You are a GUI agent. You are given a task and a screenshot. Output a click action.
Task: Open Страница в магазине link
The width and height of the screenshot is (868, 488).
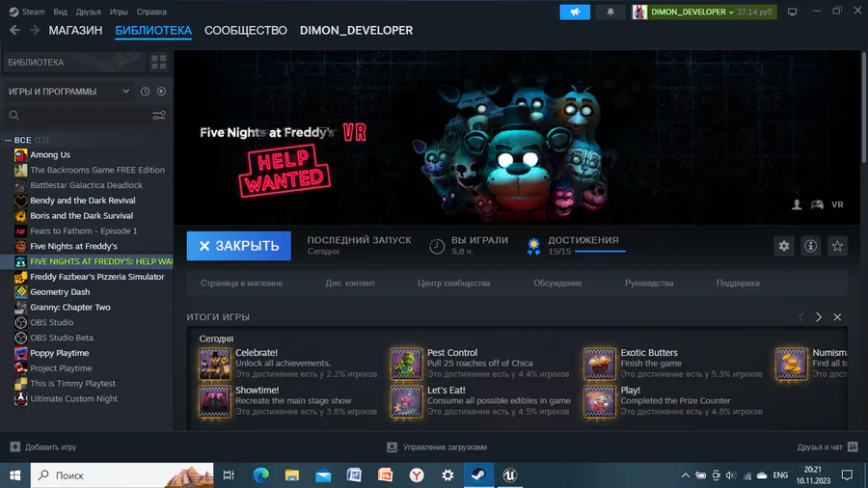241,284
